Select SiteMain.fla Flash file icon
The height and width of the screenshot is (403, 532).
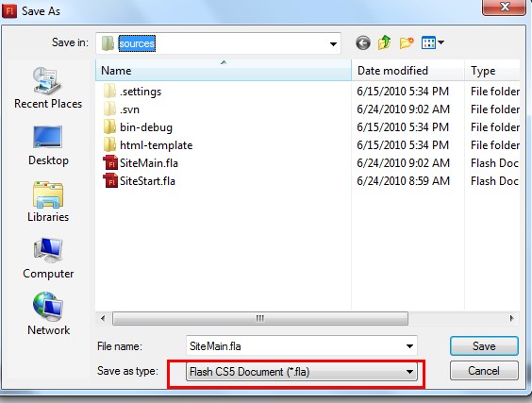(110, 163)
